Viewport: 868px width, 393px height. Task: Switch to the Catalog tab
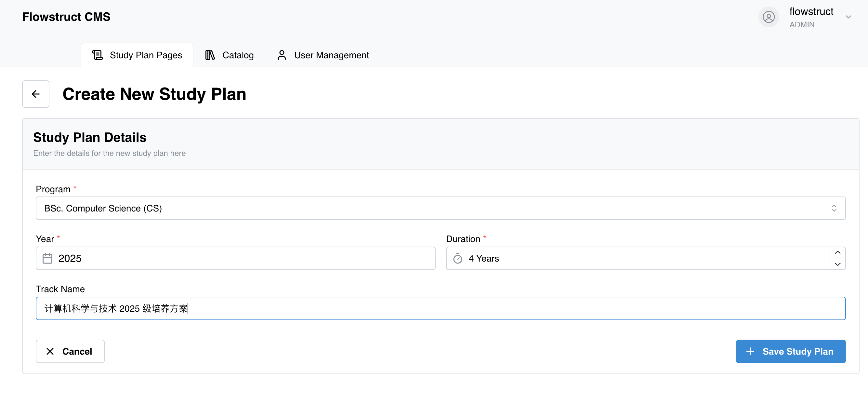(x=229, y=55)
